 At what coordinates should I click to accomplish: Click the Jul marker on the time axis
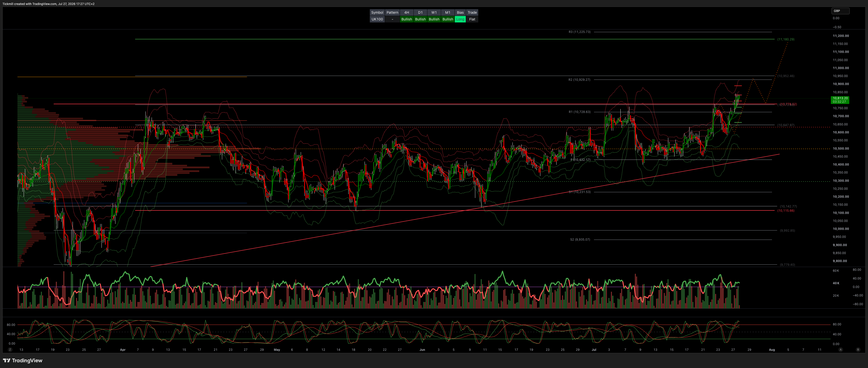point(594,350)
